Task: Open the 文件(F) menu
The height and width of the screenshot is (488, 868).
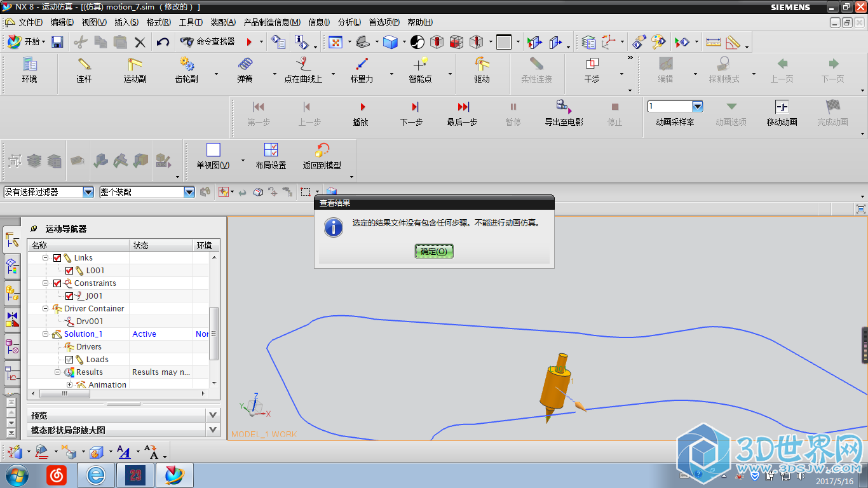Action: pos(31,22)
